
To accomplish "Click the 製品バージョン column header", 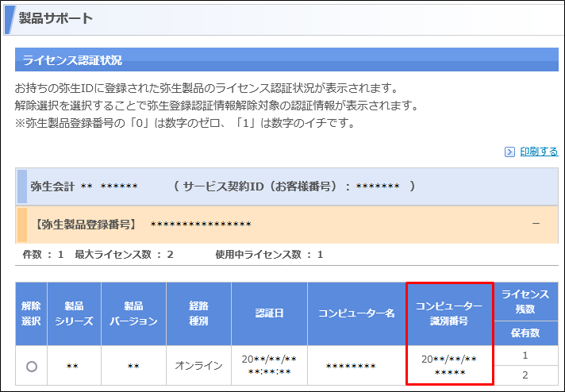I will pyautogui.click(x=133, y=313).
